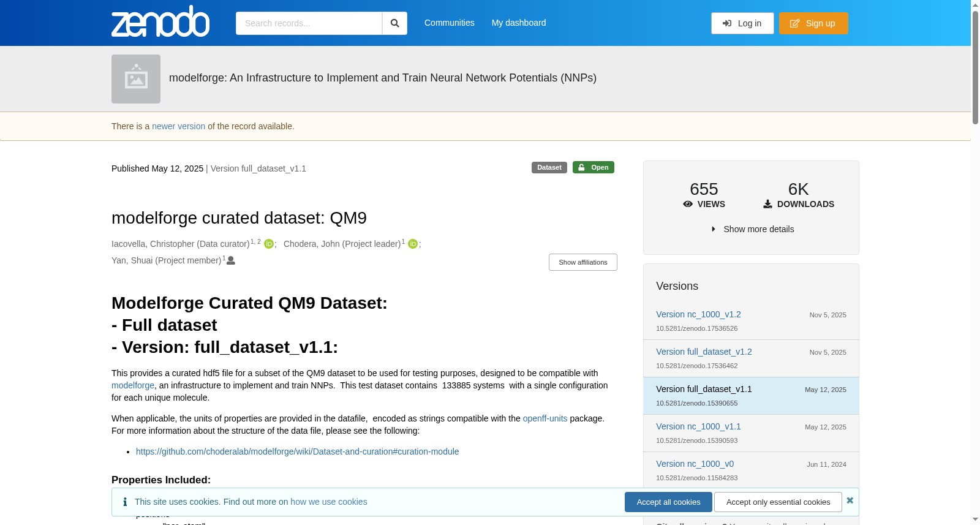Click the Sign up button
980x525 pixels.
(813, 23)
